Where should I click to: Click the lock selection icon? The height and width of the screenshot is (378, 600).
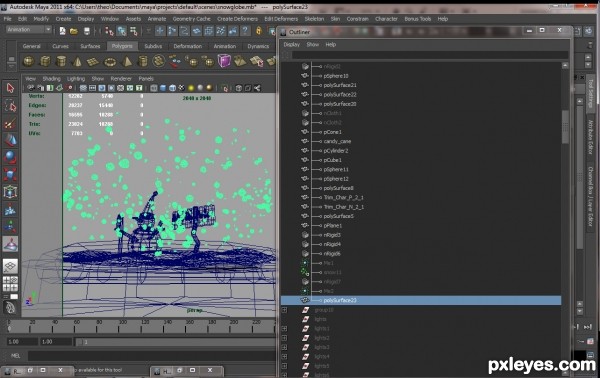point(259,31)
